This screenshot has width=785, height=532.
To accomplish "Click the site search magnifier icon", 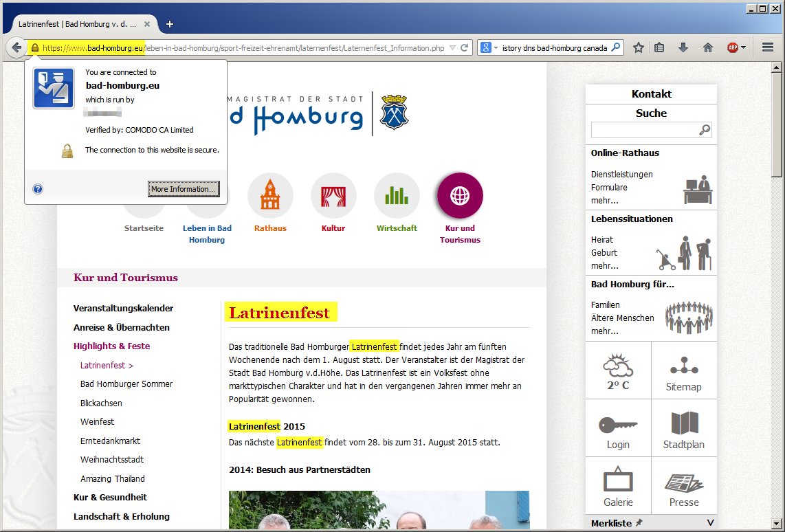I will tap(704, 130).
